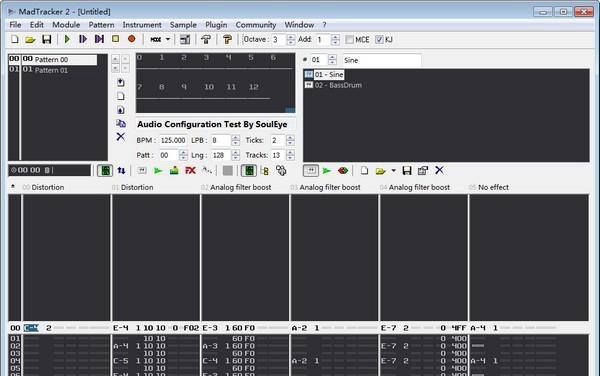Open the Instrument menu
600x376 pixels.
click(x=142, y=25)
